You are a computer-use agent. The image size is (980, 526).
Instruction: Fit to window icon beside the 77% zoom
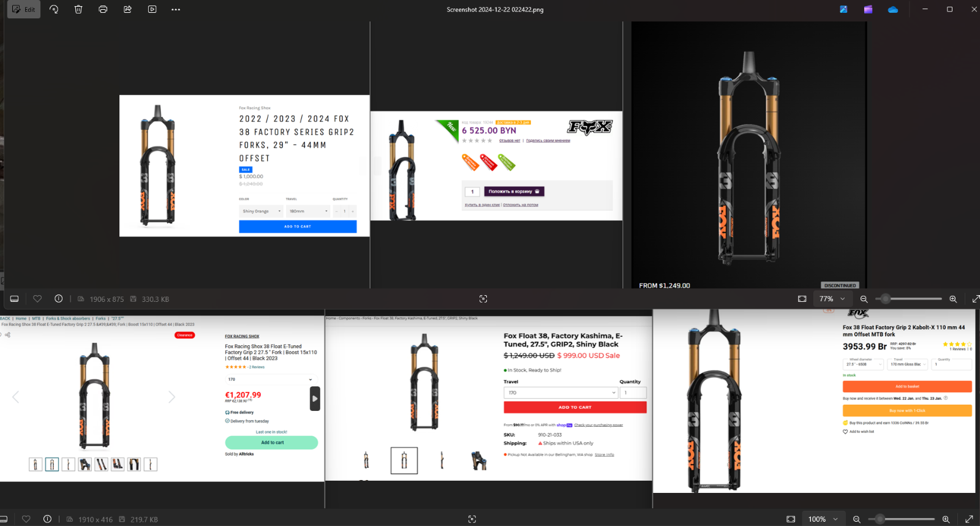802,299
